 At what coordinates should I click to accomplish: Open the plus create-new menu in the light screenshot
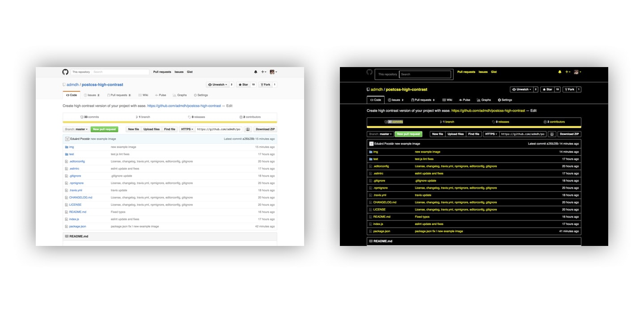(x=264, y=72)
